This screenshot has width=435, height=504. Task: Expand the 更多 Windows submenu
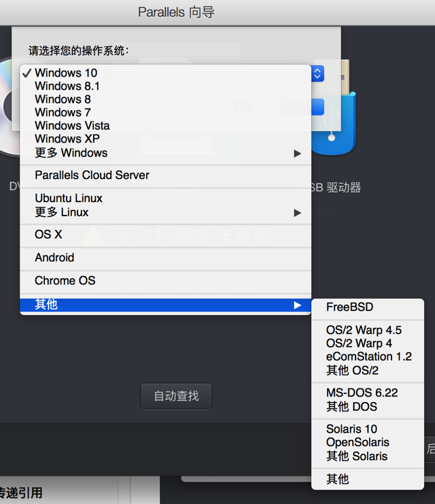[165, 153]
